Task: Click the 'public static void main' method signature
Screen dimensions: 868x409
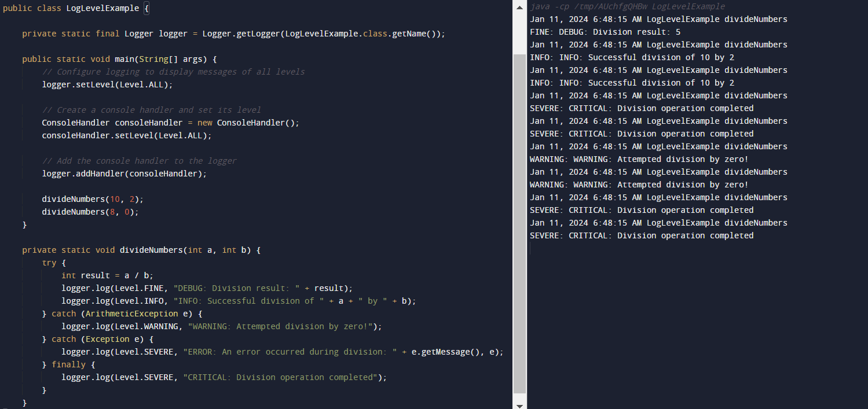Action: click(x=119, y=59)
